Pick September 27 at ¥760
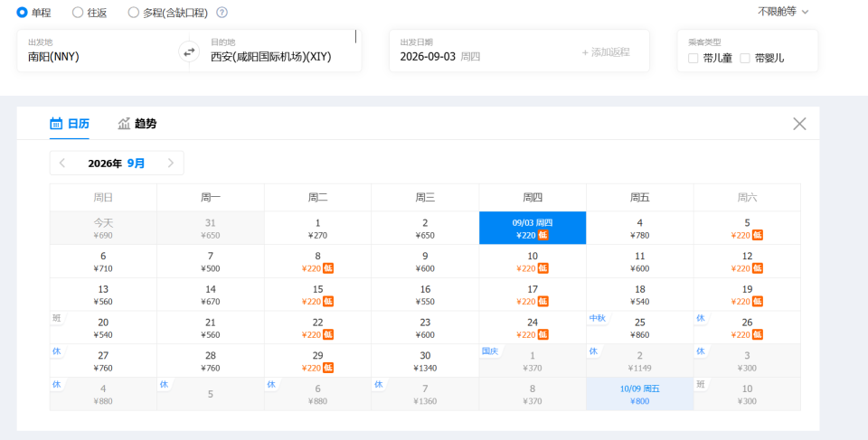868x440 pixels. pos(103,360)
